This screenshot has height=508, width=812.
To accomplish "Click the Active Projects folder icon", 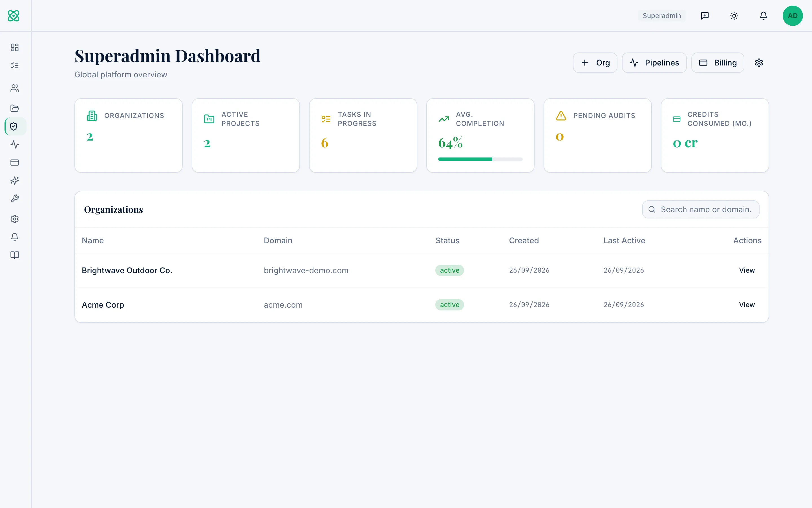I will 209,119.
